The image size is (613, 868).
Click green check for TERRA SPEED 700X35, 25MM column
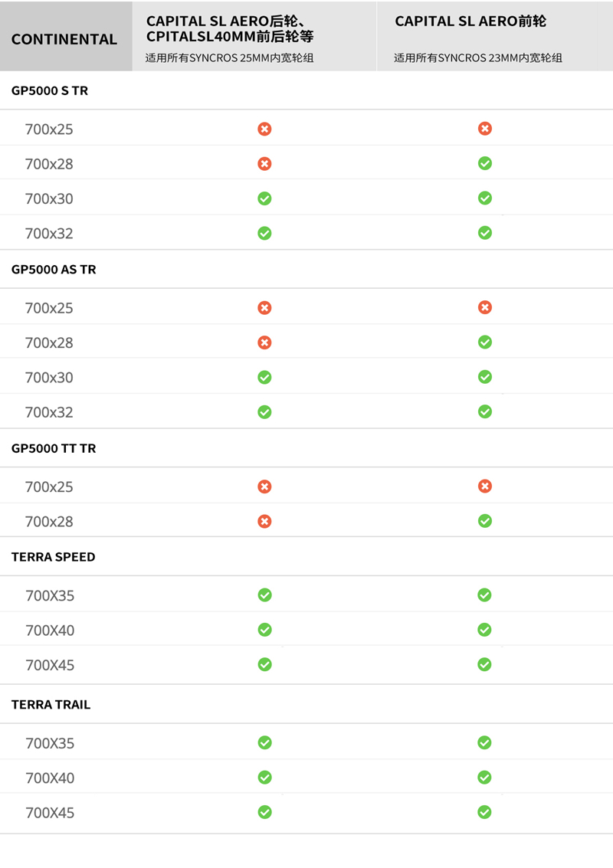point(264,594)
